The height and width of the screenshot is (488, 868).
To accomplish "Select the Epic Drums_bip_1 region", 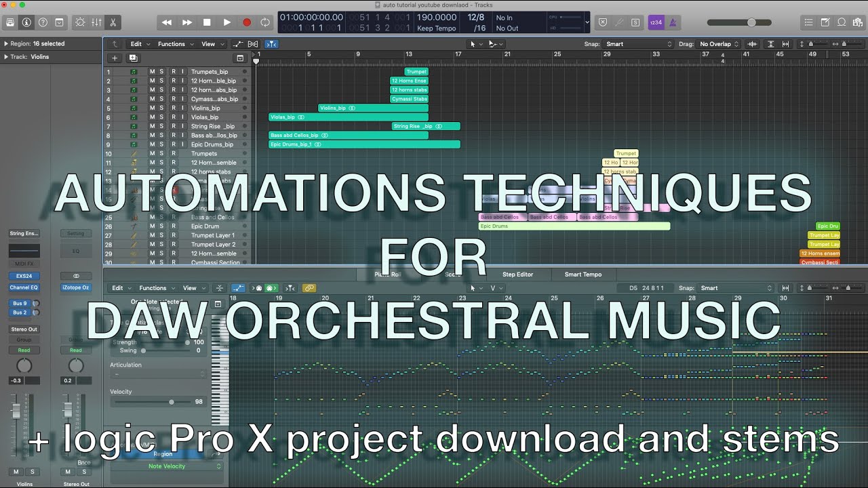I will point(365,144).
